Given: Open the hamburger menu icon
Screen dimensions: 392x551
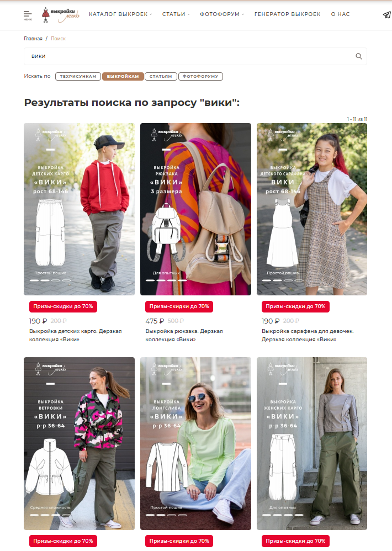Looking at the screenshot, I should click(28, 15).
